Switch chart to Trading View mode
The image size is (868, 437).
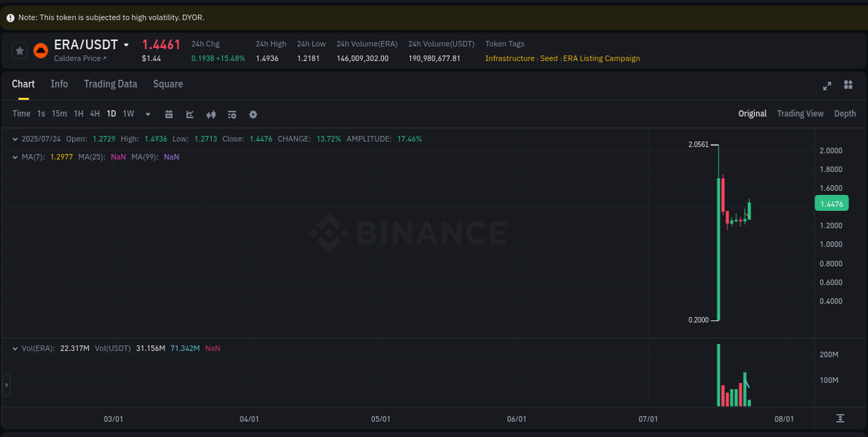click(800, 113)
